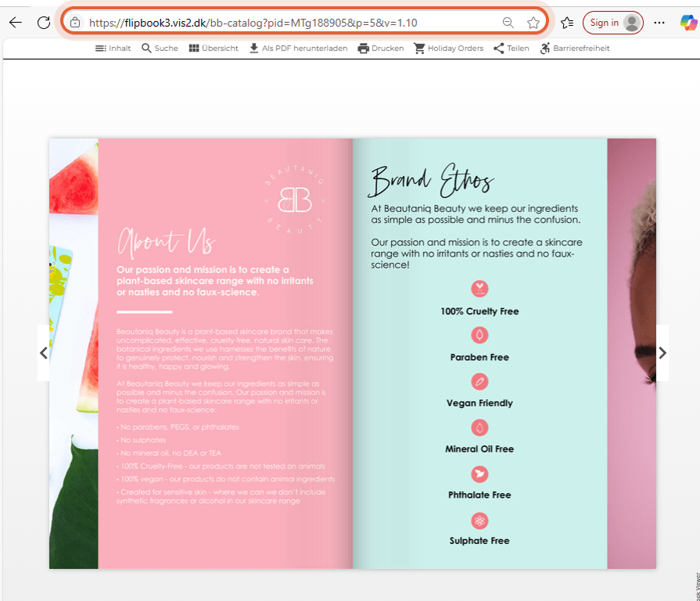The width and height of the screenshot is (700, 601).
Task: Click the browser back arrow
Action: pos(16,23)
